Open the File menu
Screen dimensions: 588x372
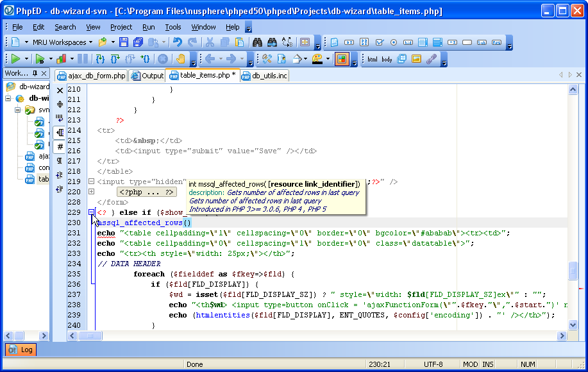(x=17, y=27)
